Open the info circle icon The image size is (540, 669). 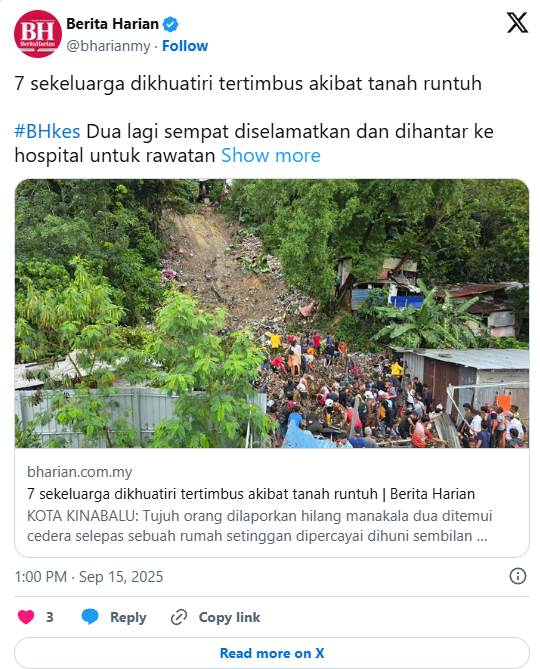pos(518,576)
